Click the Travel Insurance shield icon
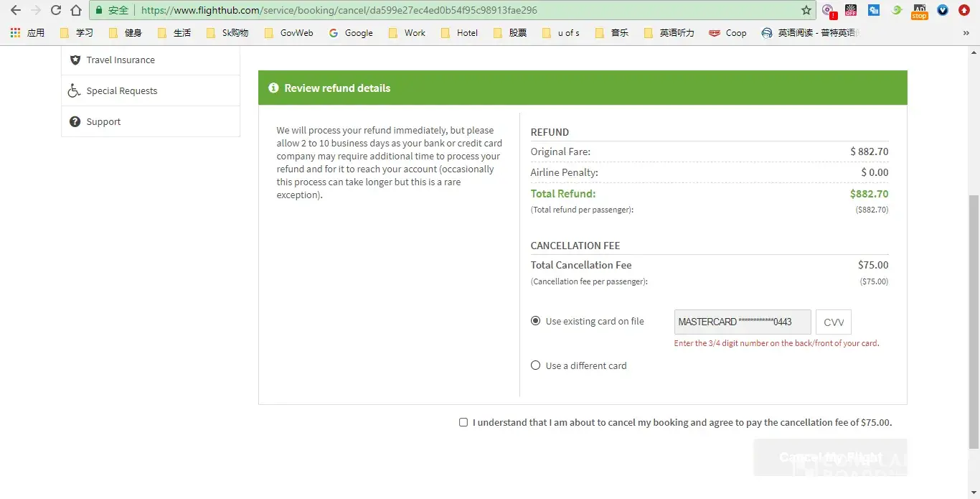 (75, 60)
